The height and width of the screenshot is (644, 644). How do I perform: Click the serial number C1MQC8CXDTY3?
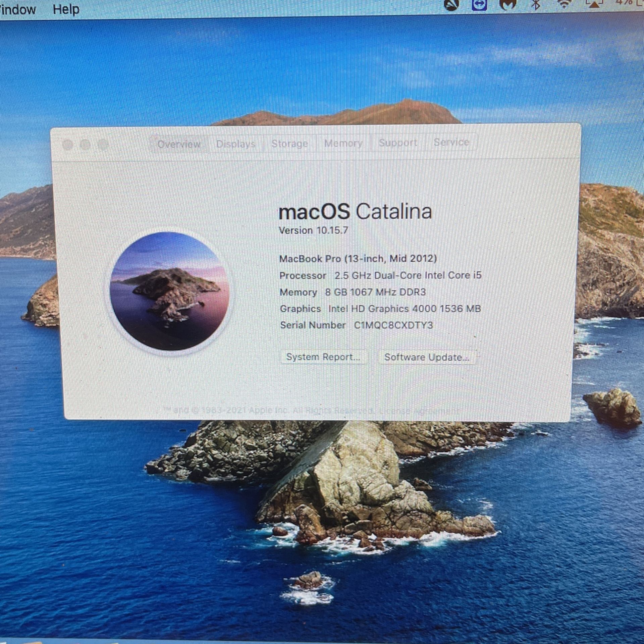(x=393, y=325)
